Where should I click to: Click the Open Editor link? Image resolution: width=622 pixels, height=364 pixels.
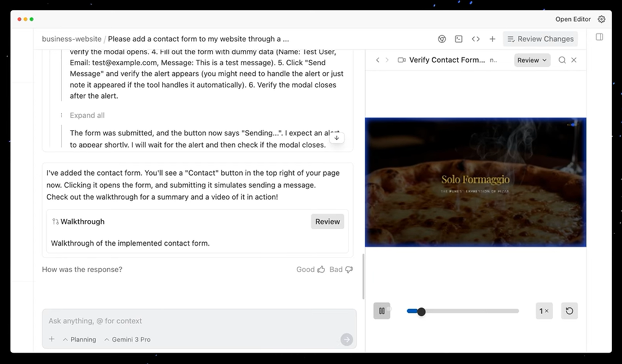point(573,19)
